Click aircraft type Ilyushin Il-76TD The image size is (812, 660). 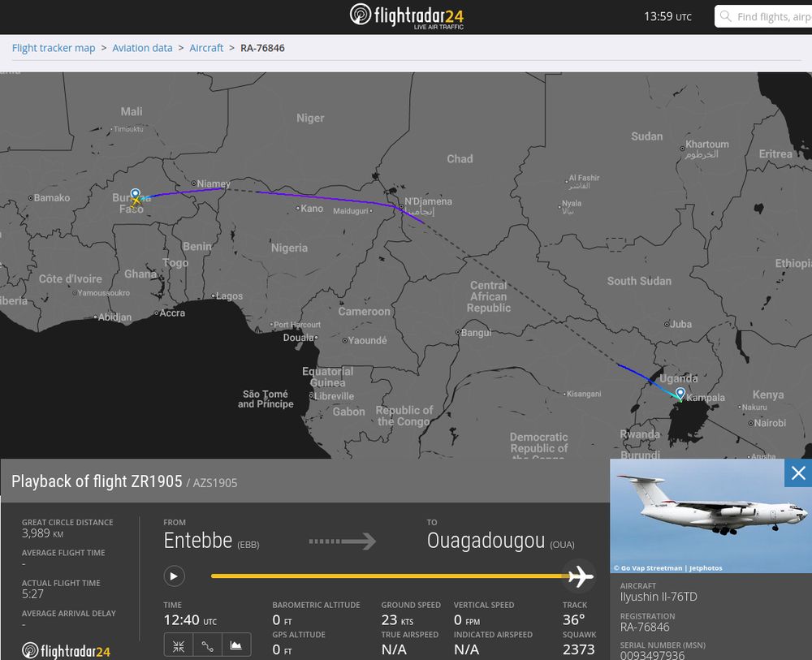659,597
